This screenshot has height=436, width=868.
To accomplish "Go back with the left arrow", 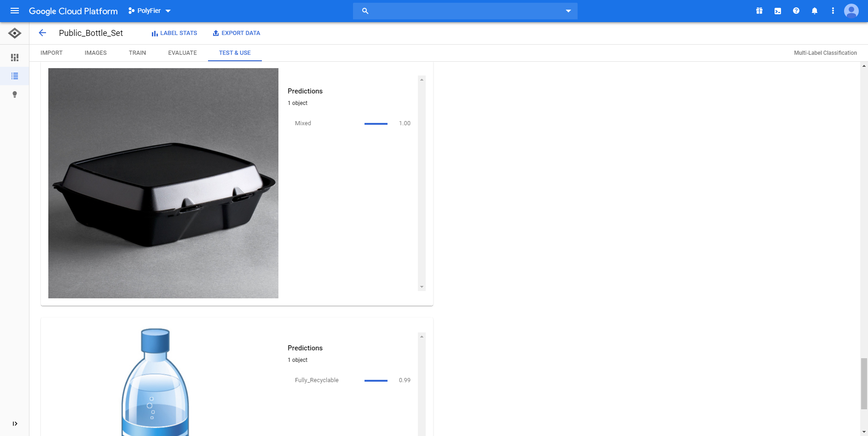I will pos(42,33).
